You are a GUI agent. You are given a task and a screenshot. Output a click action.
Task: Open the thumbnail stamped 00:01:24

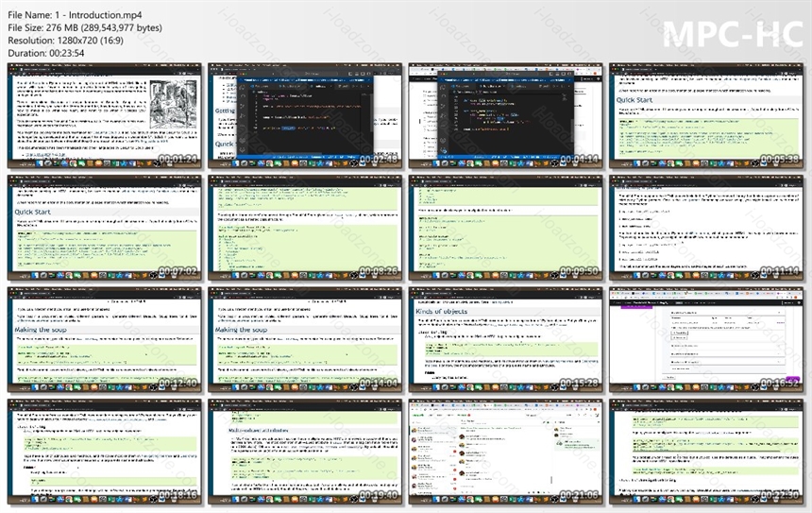pyautogui.click(x=105, y=115)
